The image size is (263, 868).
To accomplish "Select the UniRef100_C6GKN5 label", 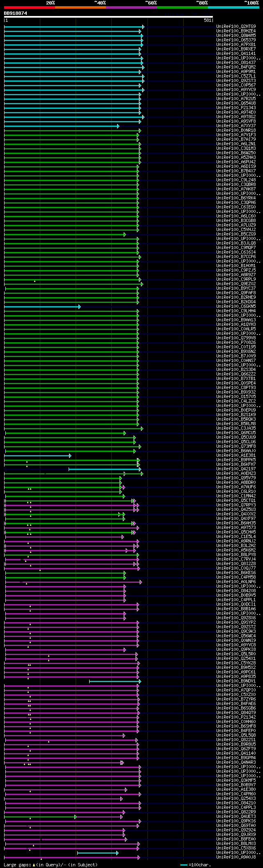I will coord(236,306).
